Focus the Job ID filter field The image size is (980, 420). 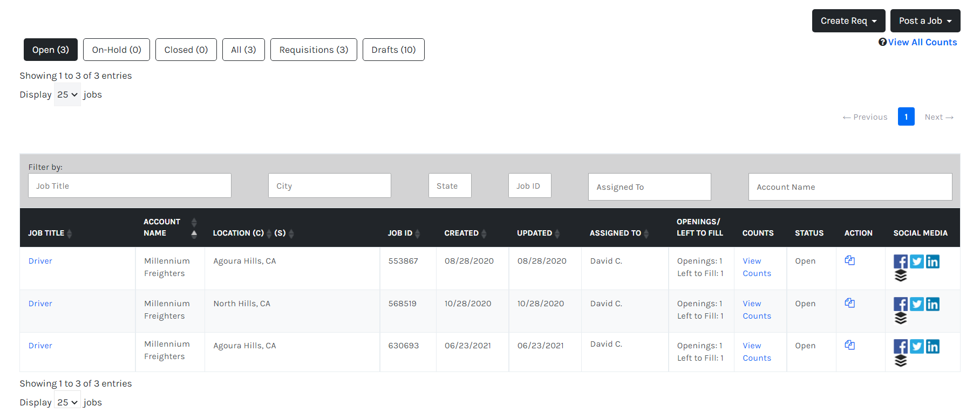pyautogui.click(x=530, y=185)
